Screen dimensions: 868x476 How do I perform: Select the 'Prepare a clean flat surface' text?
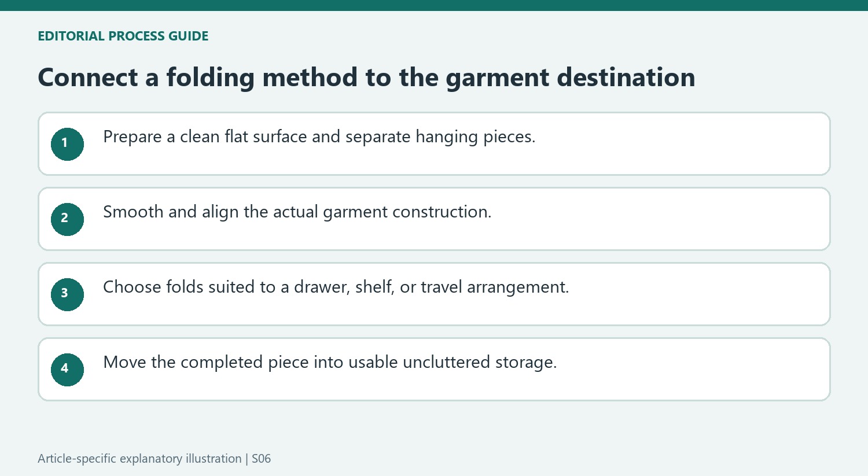click(x=319, y=137)
